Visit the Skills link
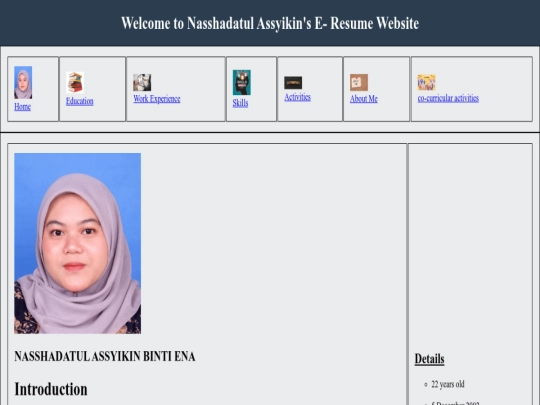Image resolution: width=540 pixels, height=405 pixels. pos(240,103)
